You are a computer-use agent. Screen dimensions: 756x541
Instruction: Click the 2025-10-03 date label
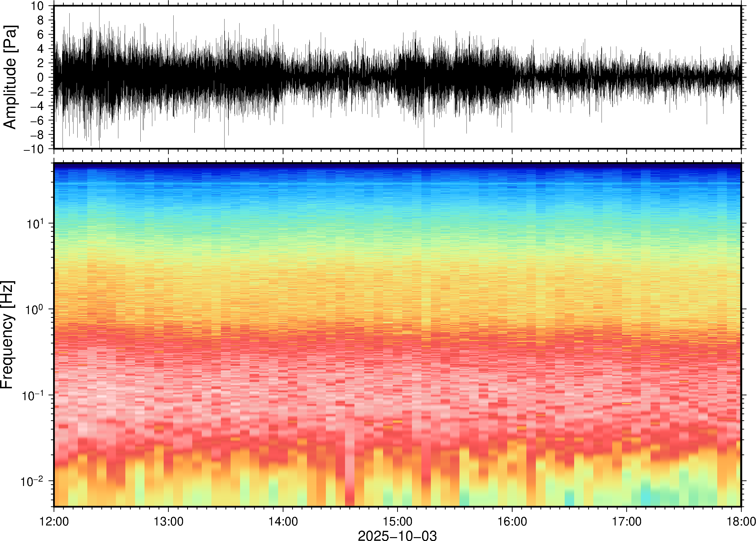coord(397,535)
